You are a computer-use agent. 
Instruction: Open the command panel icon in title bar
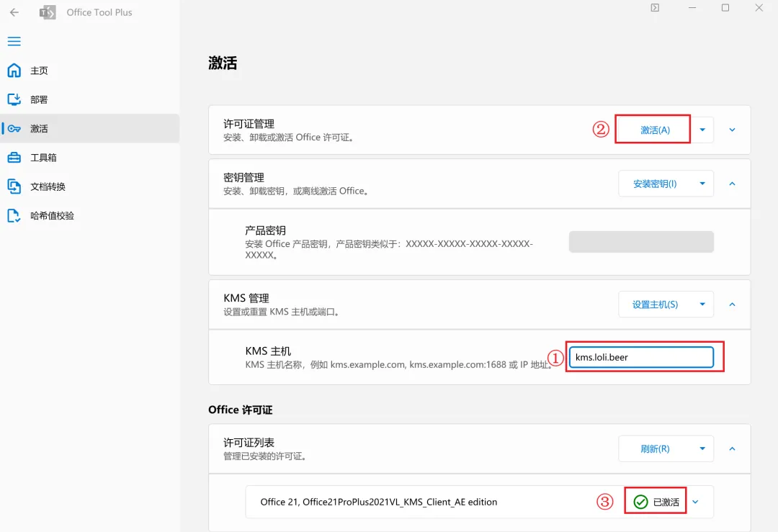(x=655, y=7)
